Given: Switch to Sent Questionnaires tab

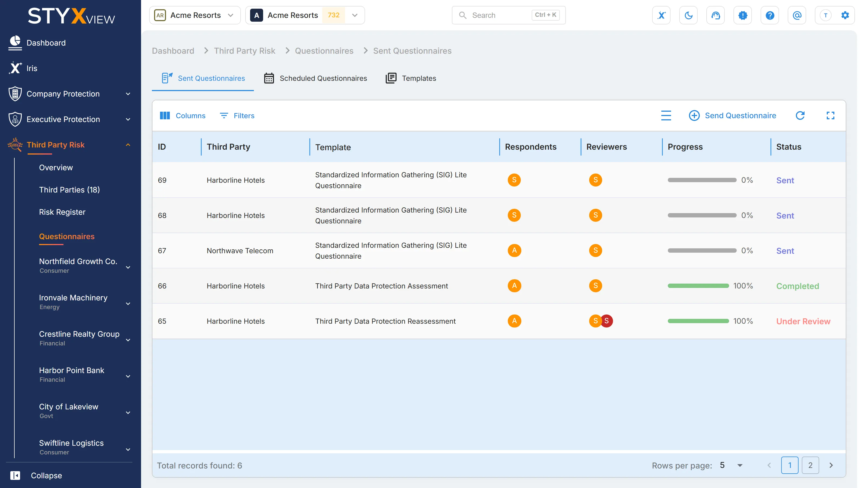Looking at the screenshot, I should [x=203, y=78].
